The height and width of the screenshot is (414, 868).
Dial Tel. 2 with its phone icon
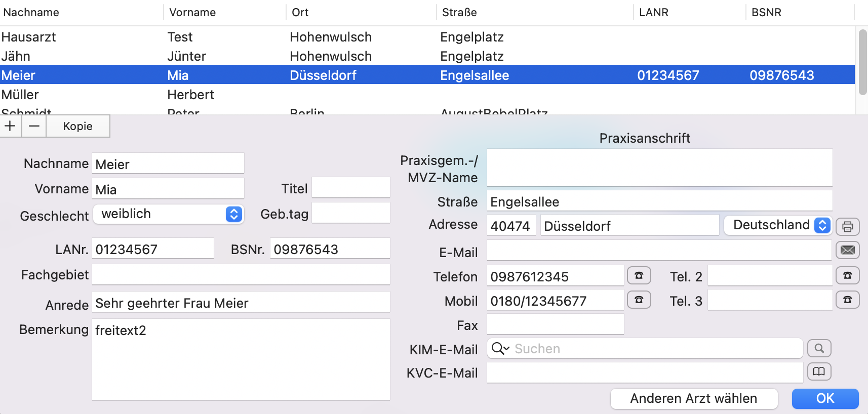tap(848, 275)
